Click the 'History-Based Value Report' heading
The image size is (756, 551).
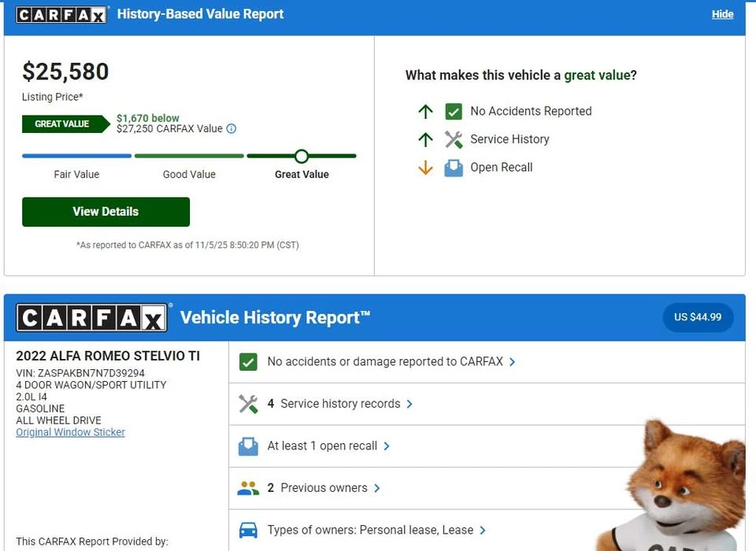click(200, 14)
